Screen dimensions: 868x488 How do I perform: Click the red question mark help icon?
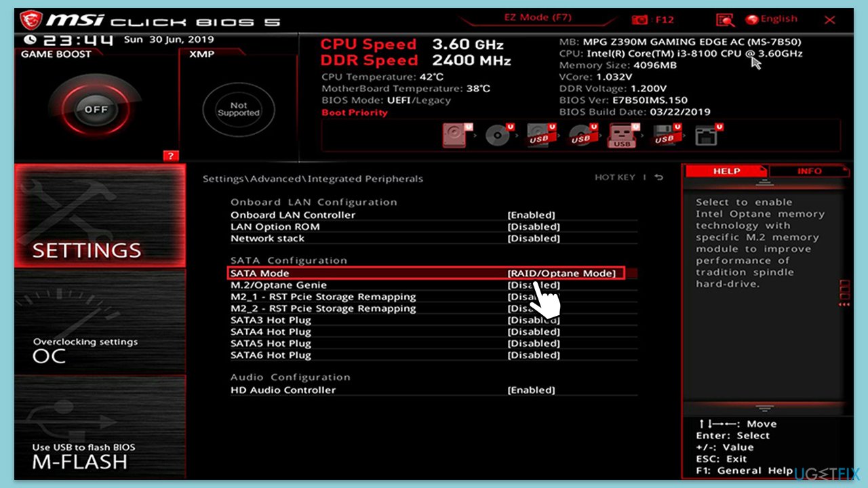(172, 156)
